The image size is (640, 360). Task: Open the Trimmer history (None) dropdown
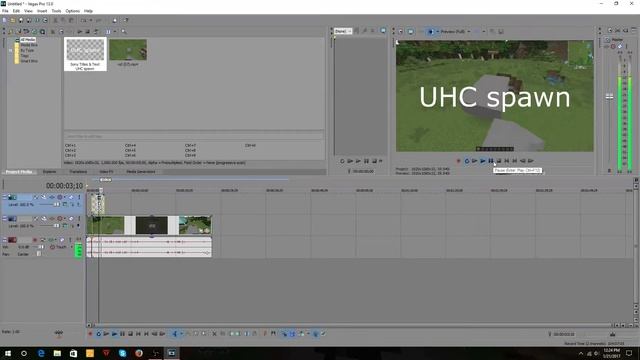pos(343,31)
